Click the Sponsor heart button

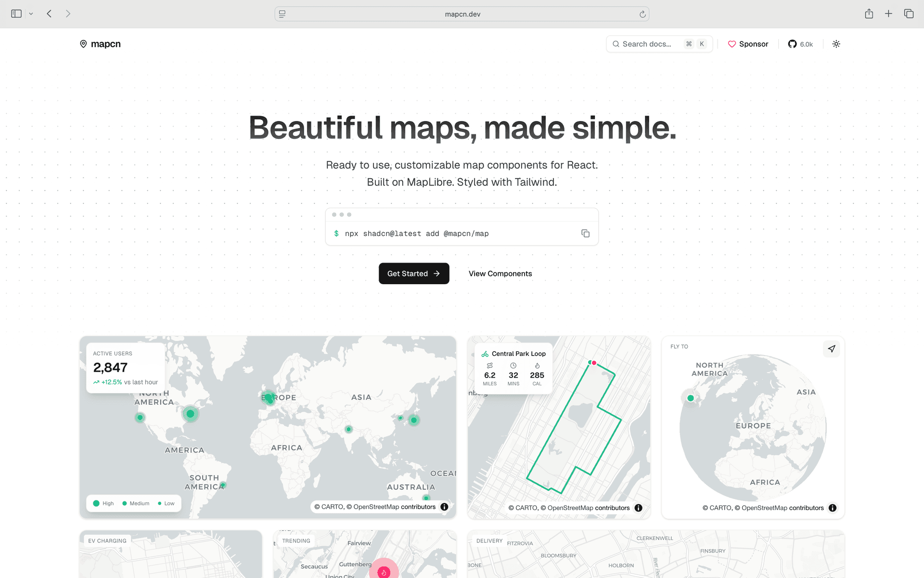click(748, 44)
